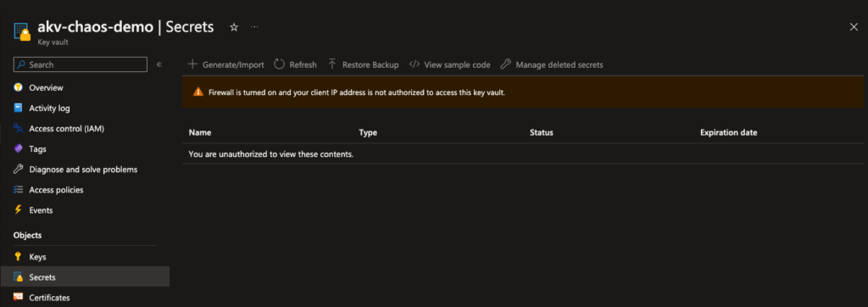Click the Access policies list icon
This screenshot has height=307, width=868.
(19, 189)
